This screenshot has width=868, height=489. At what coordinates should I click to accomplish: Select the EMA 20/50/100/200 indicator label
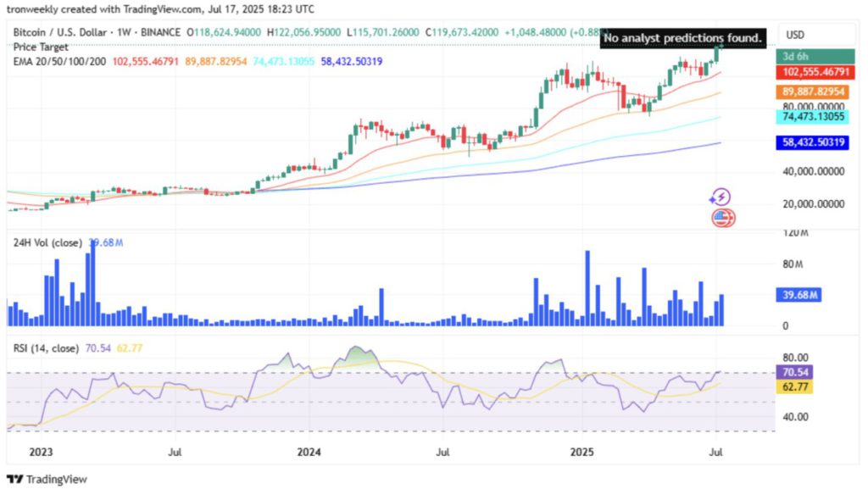[x=60, y=61]
